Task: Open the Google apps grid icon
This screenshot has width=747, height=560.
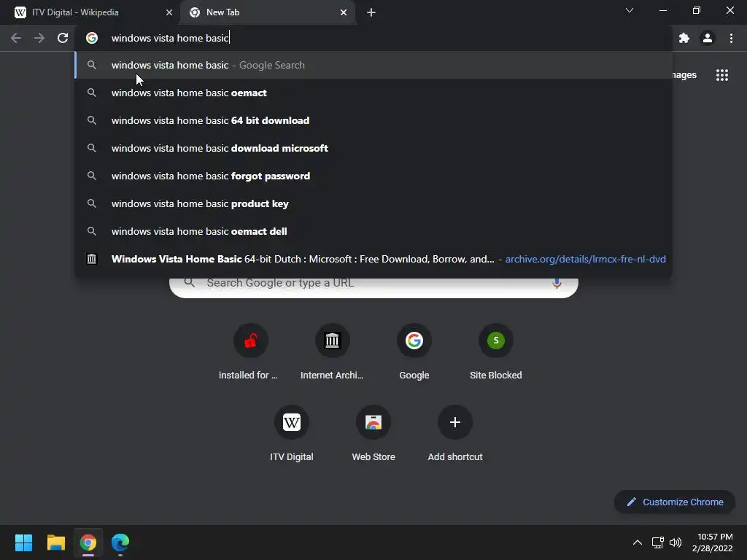Action: (x=721, y=75)
